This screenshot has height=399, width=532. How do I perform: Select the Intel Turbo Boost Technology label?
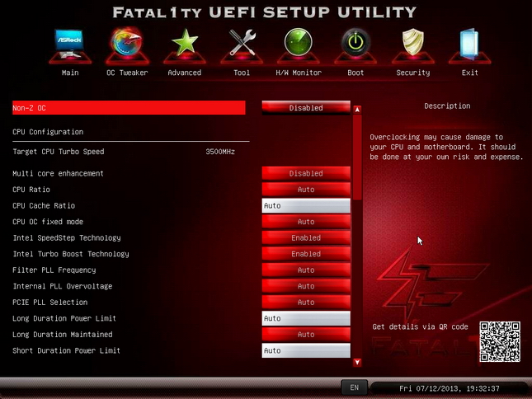(71, 254)
